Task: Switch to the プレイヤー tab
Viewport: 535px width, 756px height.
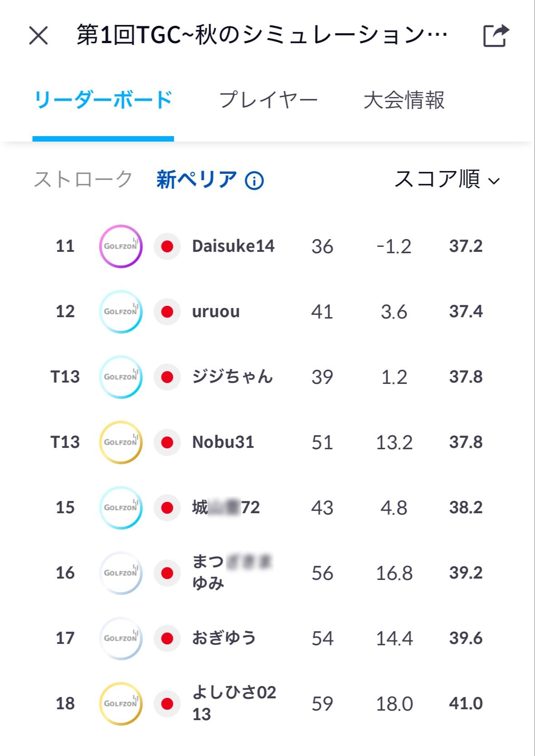Action: (268, 100)
